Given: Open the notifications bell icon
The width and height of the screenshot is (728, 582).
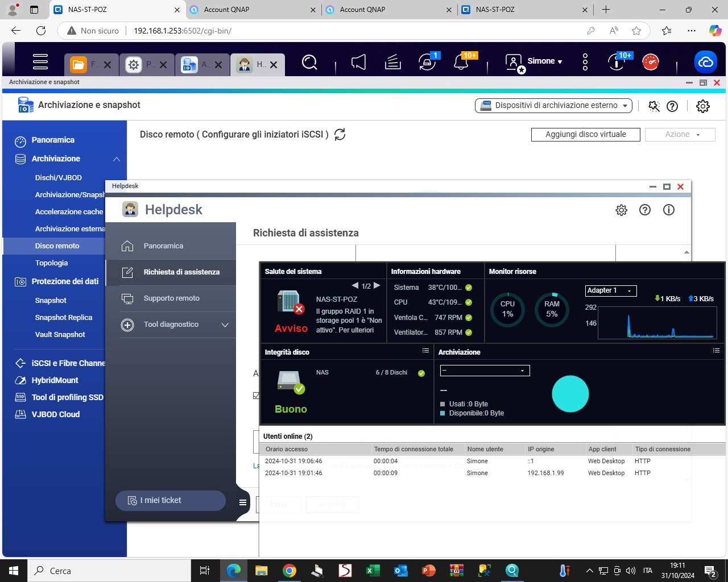Looking at the screenshot, I should (461, 62).
